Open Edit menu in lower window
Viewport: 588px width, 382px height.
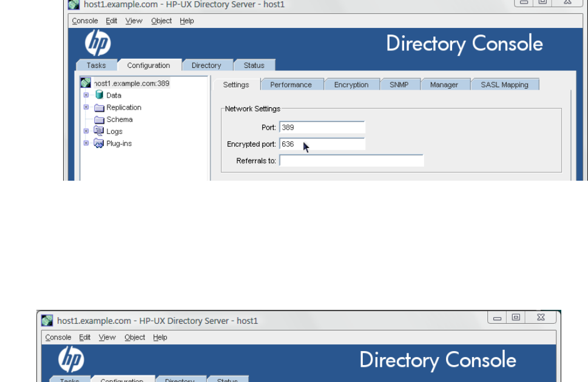85,337
